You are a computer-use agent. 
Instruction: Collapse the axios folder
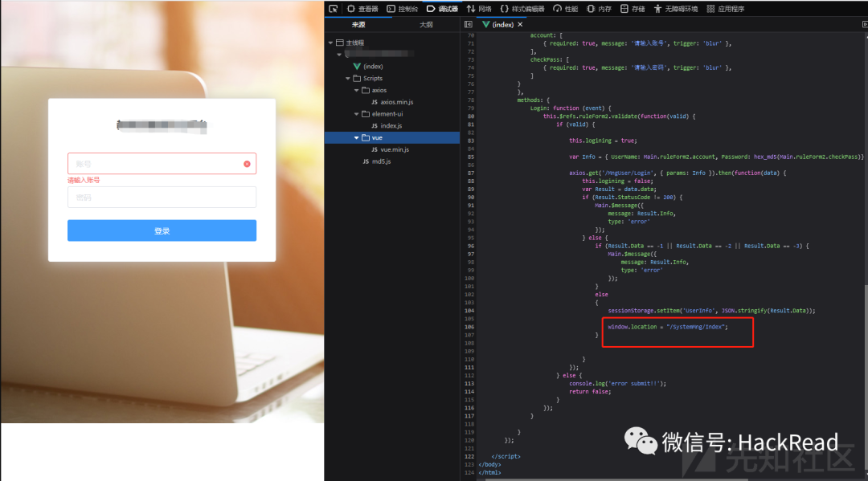[357, 90]
